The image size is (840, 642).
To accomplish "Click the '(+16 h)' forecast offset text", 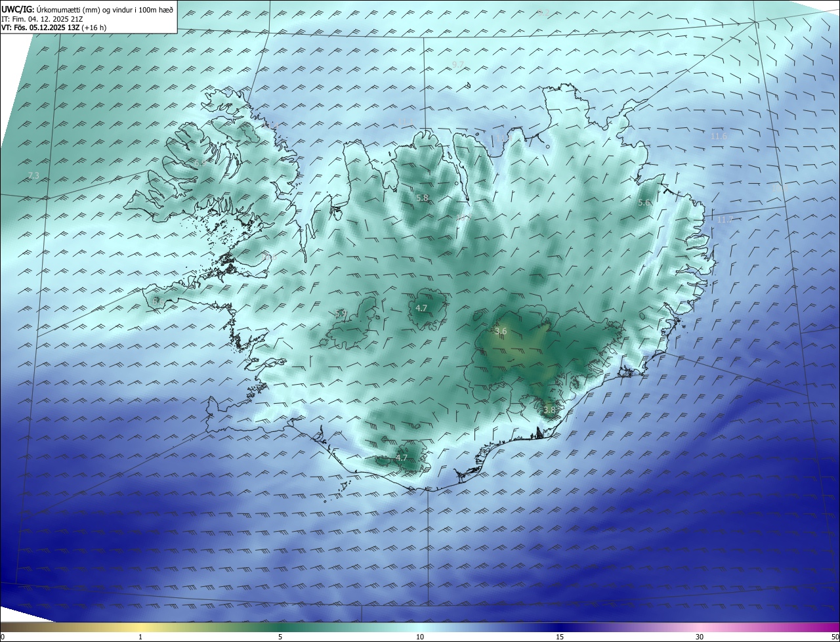I will (x=94, y=28).
